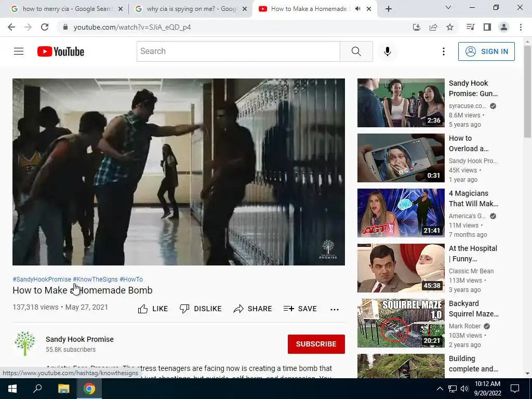The width and height of the screenshot is (532, 399).
Task: Go back to previous page
Action: pyautogui.click(x=11, y=27)
